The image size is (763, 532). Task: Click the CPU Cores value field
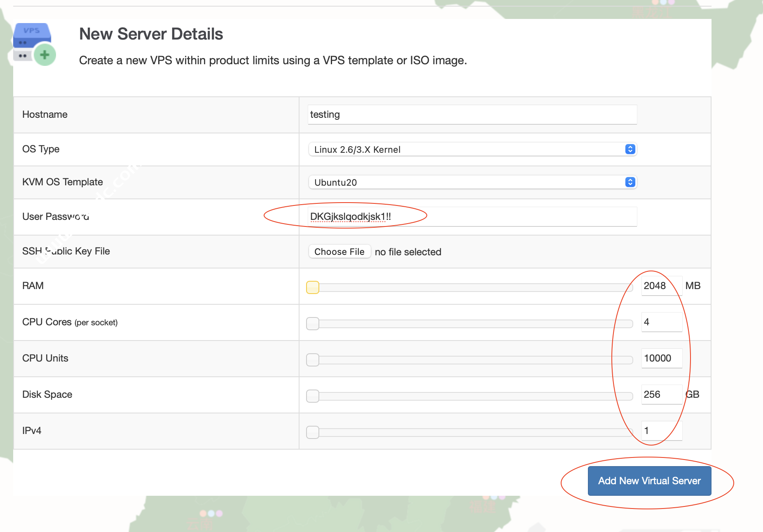(x=661, y=322)
